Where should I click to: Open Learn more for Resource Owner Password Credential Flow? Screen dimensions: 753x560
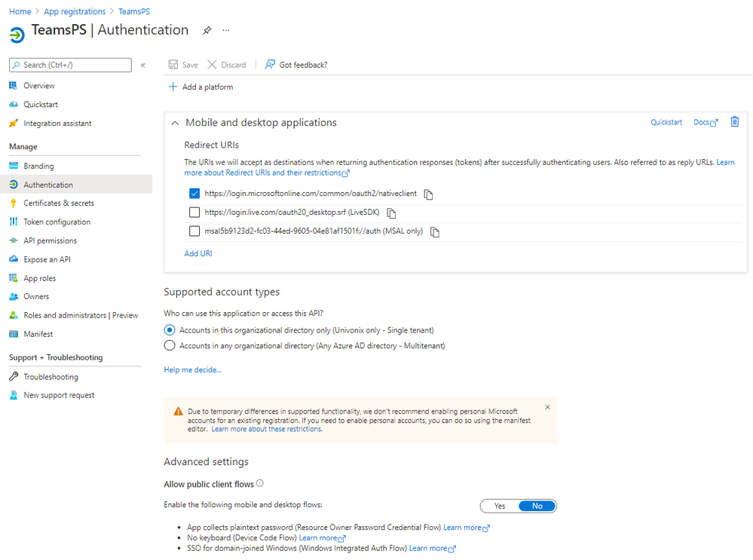[466, 528]
